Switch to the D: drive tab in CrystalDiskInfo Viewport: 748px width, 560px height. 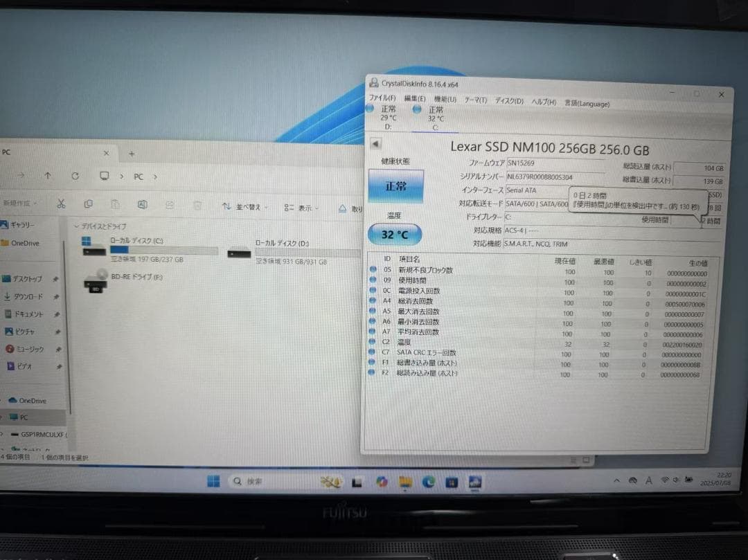(389, 119)
